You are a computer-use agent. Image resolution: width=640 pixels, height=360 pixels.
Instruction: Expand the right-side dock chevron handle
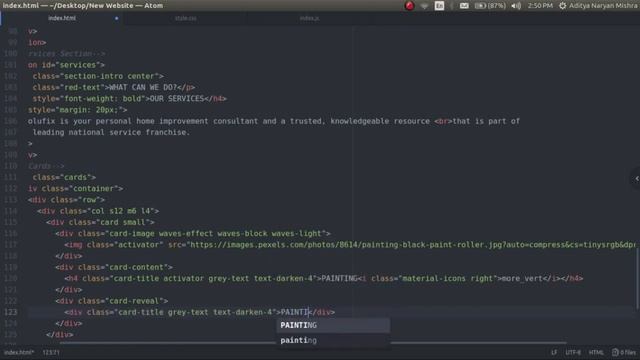[x=636, y=178]
